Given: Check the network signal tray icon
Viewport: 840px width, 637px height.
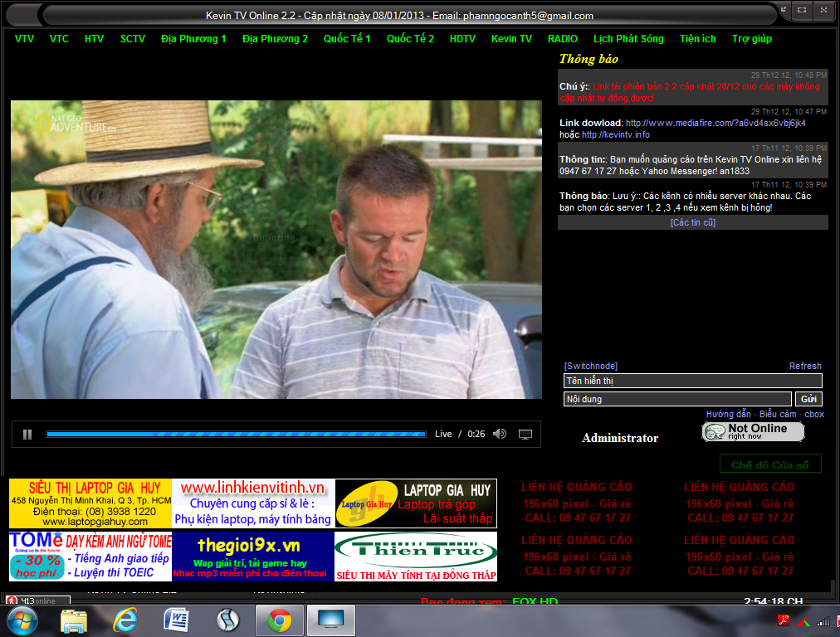Looking at the screenshot, I should pyautogui.click(x=823, y=621).
